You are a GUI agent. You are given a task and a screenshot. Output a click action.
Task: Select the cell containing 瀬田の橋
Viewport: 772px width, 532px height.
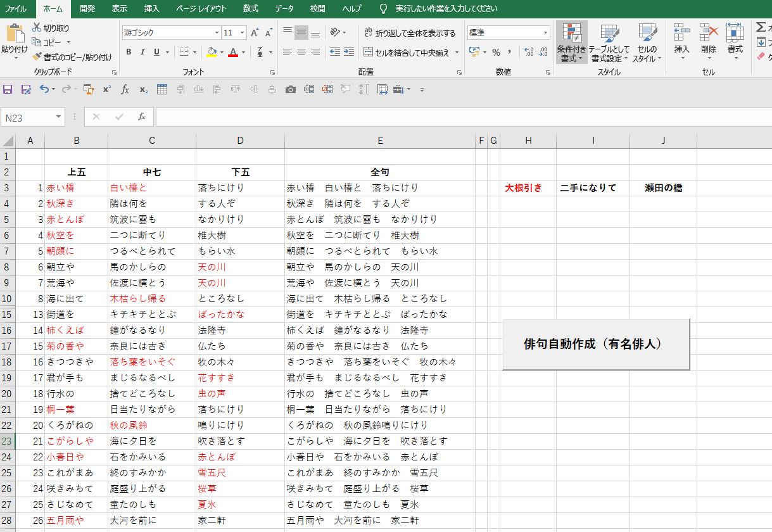663,187
